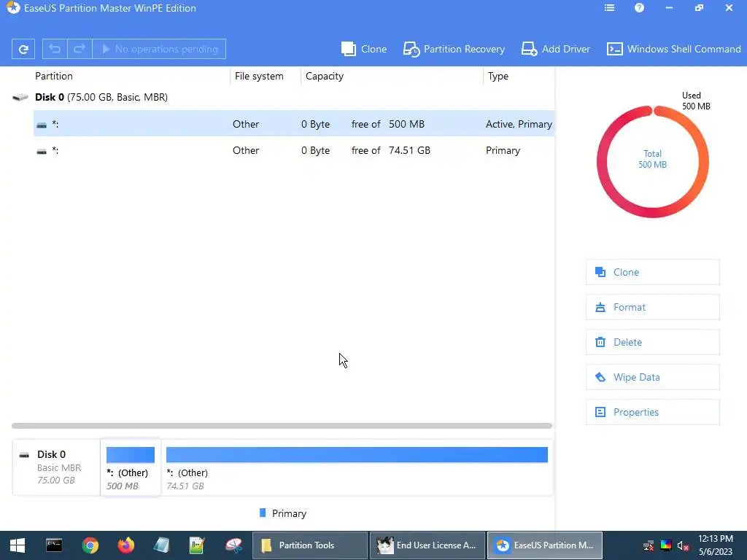Switch to End User License Agreement window
Viewport: 747px width, 560px height.
[x=427, y=545]
